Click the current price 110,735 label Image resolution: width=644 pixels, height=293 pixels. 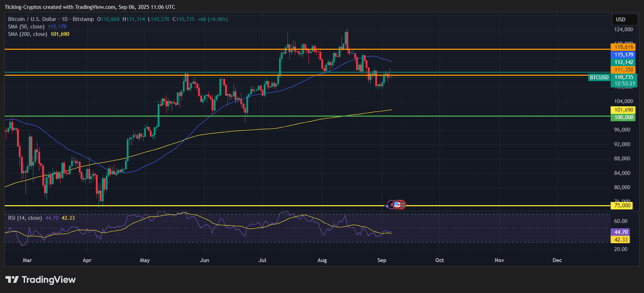(x=624, y=77)
